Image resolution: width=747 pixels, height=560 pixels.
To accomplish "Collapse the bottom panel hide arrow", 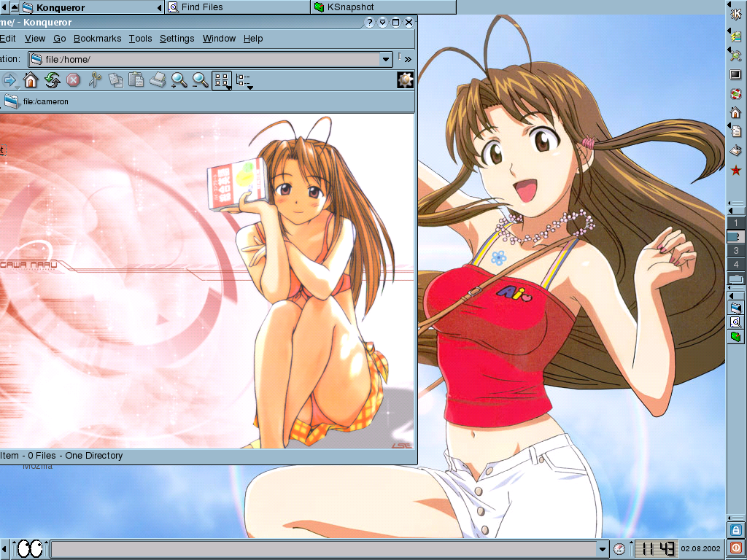I will click(x=4, y=549).
